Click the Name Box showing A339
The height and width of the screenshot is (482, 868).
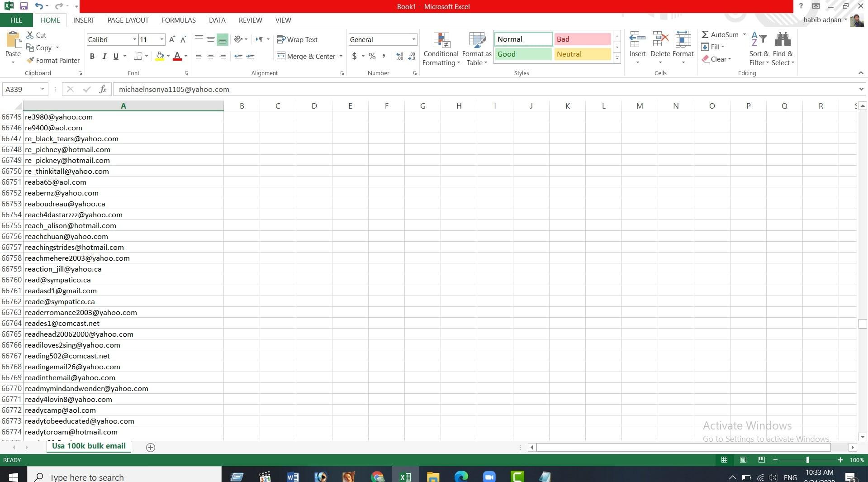coord(21,89)
